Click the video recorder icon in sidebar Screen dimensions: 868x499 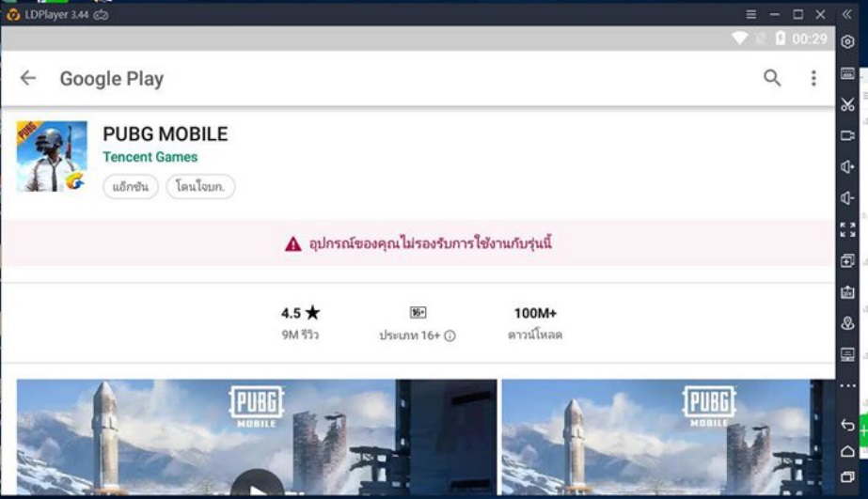[847, 135]
